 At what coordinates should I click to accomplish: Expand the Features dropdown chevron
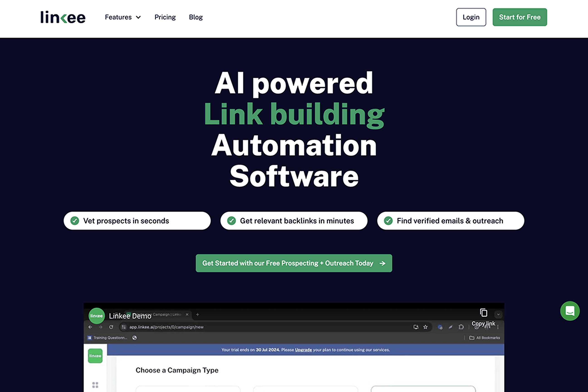tap(138, 17)
